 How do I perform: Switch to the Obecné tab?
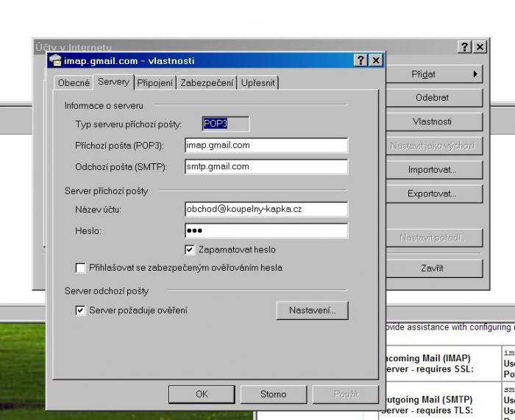click(74, 83)
